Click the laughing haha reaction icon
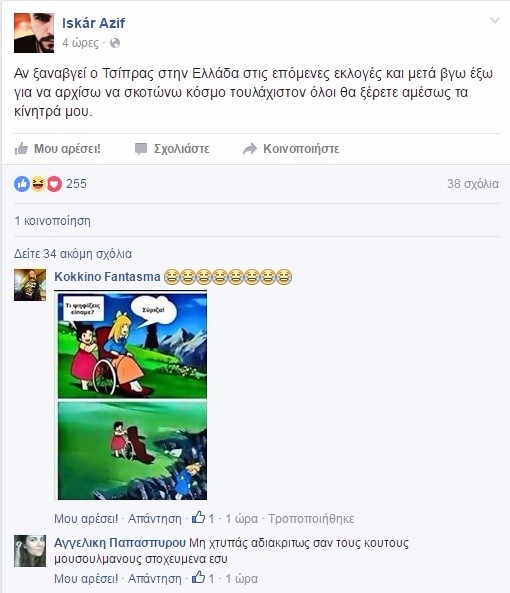The height and width of the screenshot is (593, 510). (38, 184)
